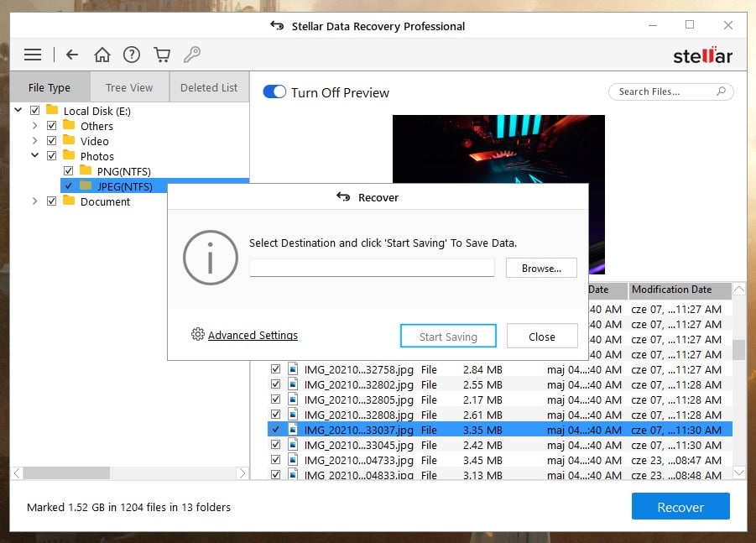Go back with the arrow icon
This screenshot has height=543, width=756.
[x=72, y=55]
